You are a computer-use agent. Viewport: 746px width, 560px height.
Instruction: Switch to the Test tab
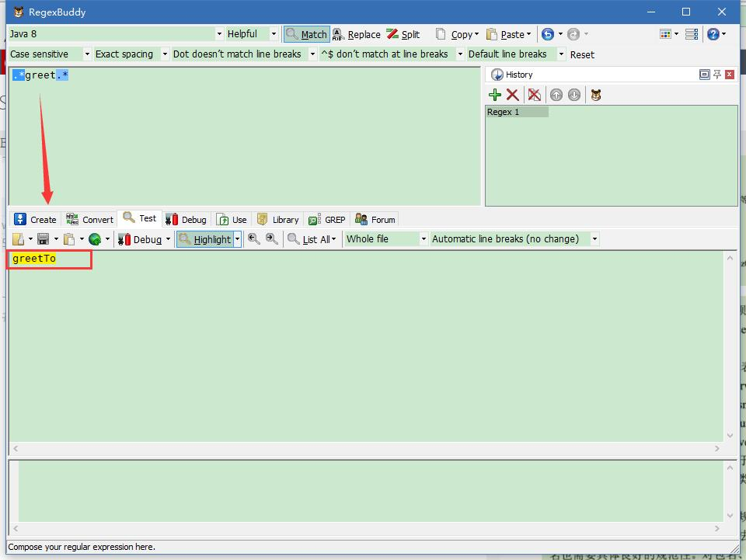140,218
